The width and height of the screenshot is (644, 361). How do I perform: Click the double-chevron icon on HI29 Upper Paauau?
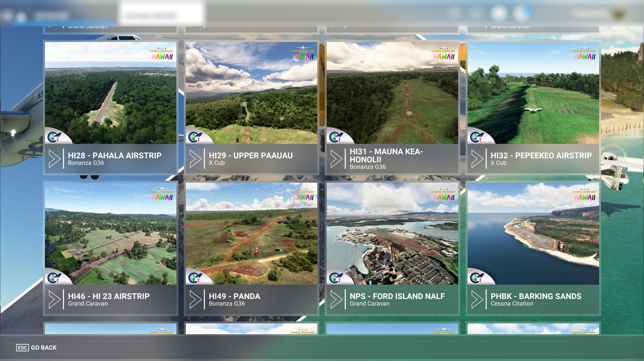click(195, 159)
